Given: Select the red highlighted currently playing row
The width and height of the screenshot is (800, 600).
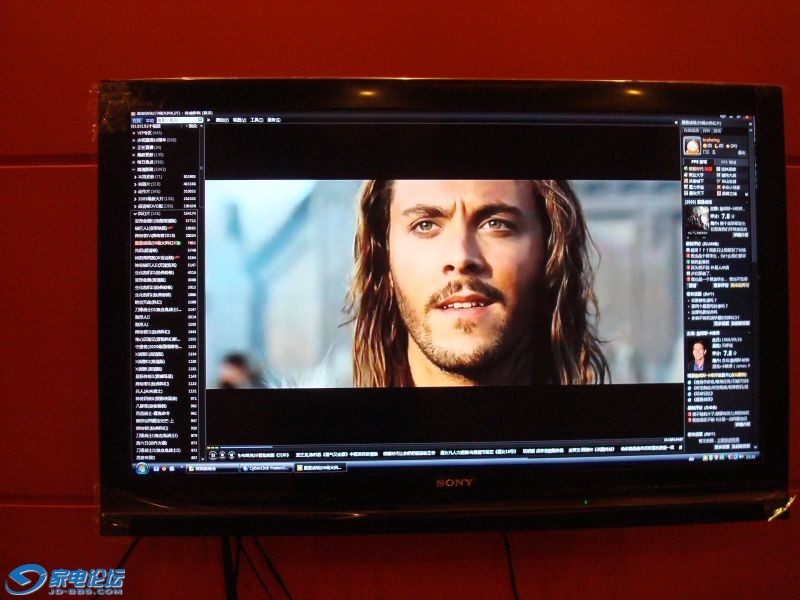Looking at the screenshot, I should coord(165,243).
